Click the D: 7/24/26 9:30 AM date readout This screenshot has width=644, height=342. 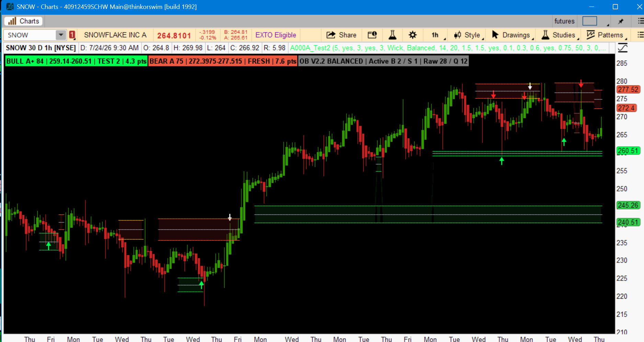[x=110, y=48]
